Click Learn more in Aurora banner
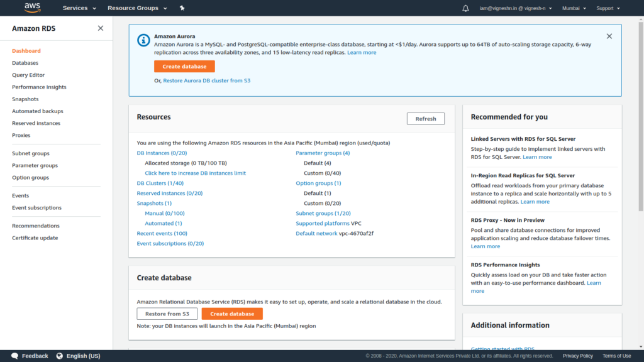The height and width of the screenshot is (362, 644). 362,53
